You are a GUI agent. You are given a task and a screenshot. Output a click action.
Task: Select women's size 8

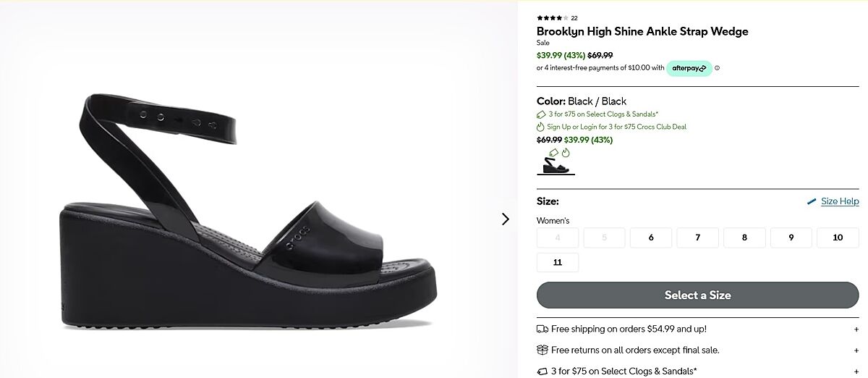pos(744,238)
